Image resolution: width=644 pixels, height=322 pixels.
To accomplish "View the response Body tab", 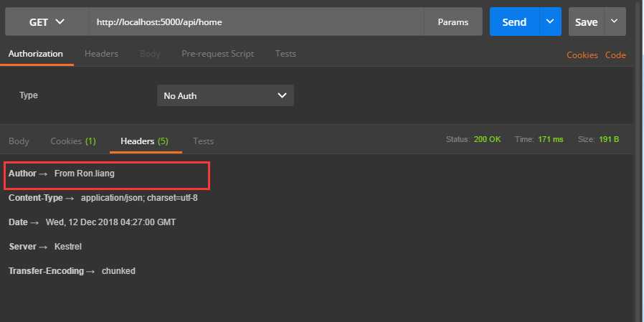I will pos(19,141).
